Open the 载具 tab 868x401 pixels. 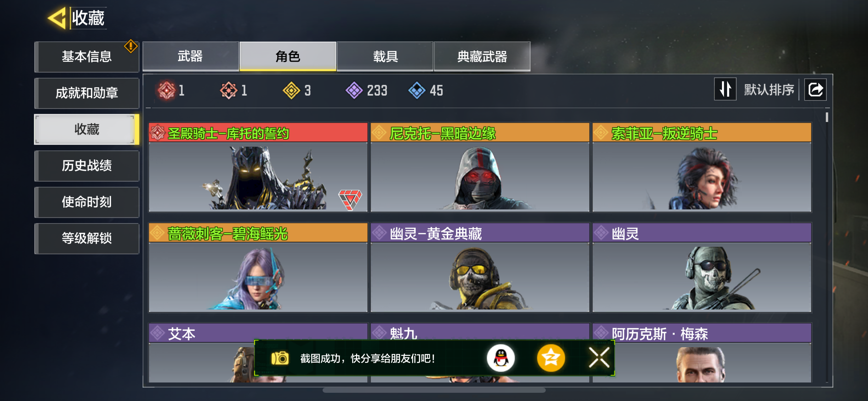click(x=385, y=56)
